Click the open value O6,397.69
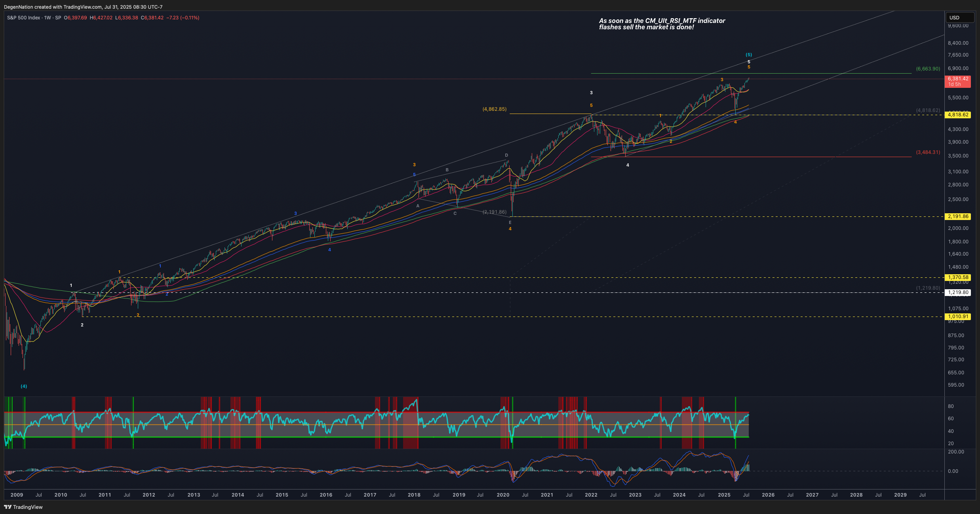The width and height of the screenshot is (980, 514). coord(75,18)
